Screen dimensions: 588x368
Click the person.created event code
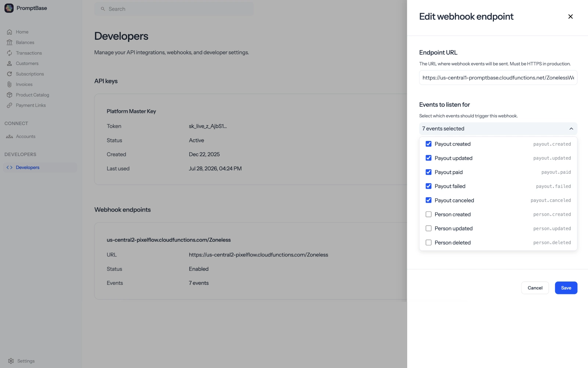[x=552, y=215]
